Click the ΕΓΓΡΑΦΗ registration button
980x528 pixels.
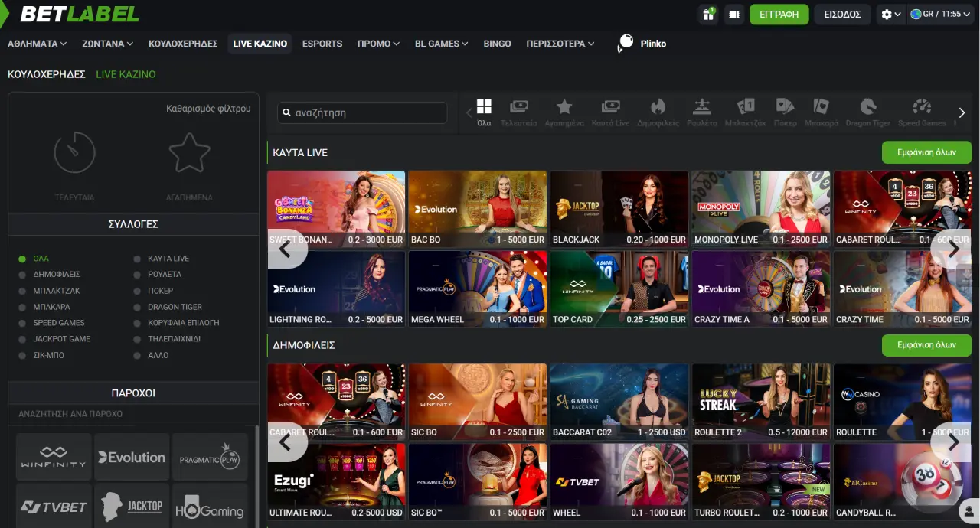(x=779, y=14)
